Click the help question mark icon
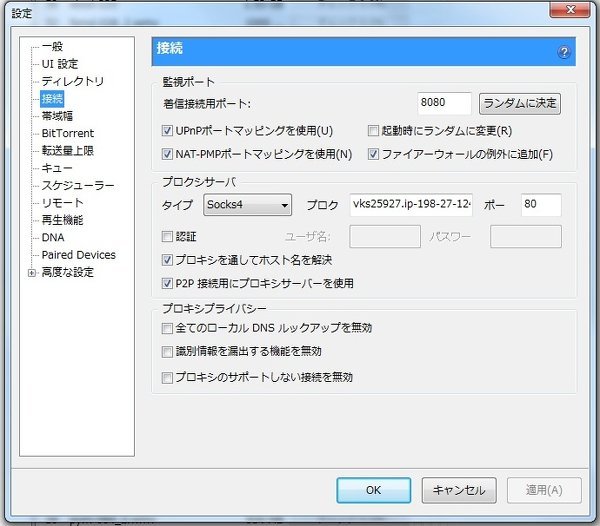The image size is (600, 526). coord(564,52)
